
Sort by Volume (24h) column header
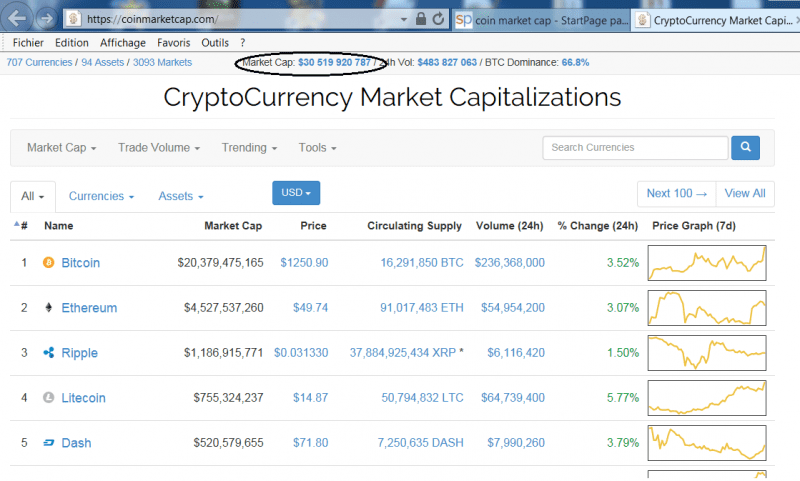tap(509, 225)
